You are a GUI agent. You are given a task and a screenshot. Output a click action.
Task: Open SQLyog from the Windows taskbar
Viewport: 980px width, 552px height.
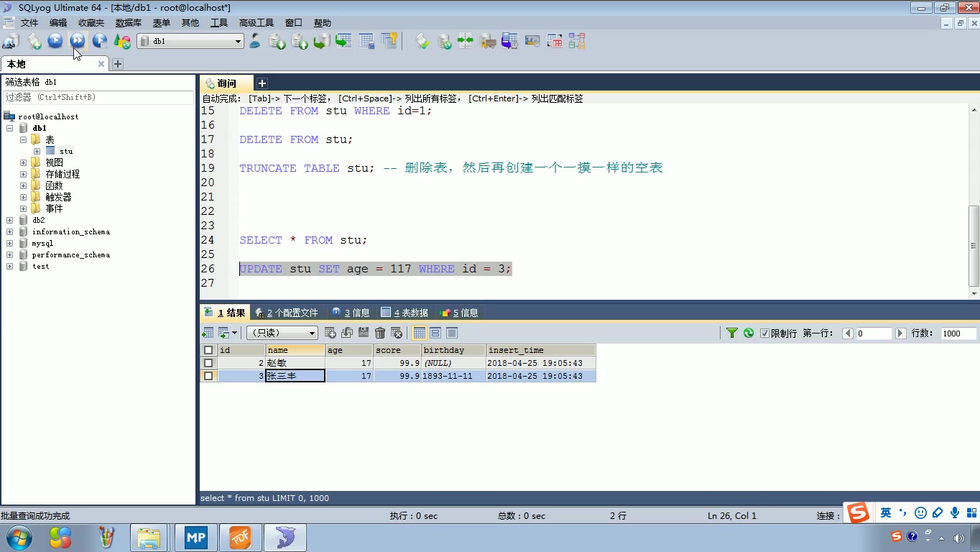(x=285, y=537)
